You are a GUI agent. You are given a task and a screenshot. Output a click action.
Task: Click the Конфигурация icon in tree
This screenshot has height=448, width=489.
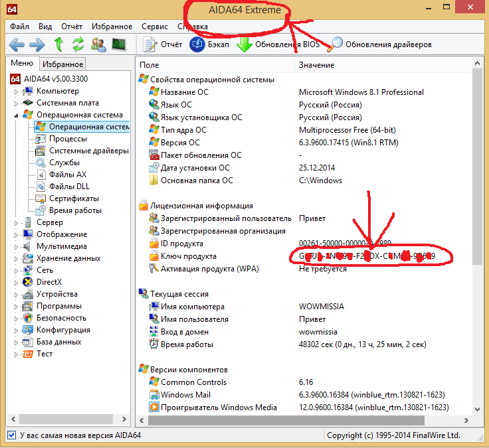pos(28,330)
